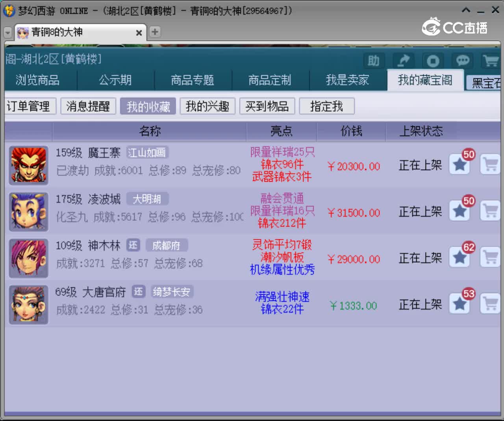Image resolution: width=504 pixels, height=421 pixels.
Task: Add 凌波城 character to cart
Action: click(x=490, y=211)
